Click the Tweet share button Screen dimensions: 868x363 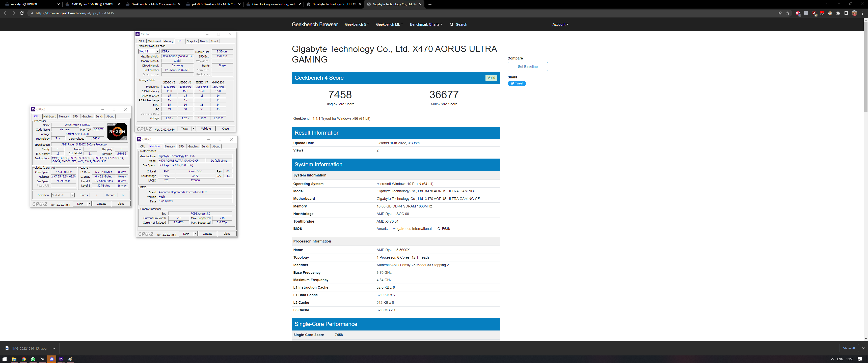(x=517, y=83)
